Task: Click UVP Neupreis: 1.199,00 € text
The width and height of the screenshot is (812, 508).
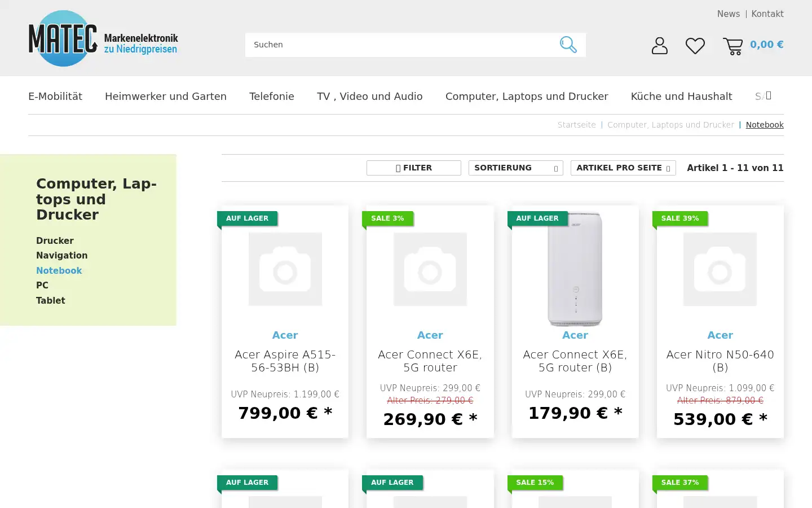Action: pos(285,395)
